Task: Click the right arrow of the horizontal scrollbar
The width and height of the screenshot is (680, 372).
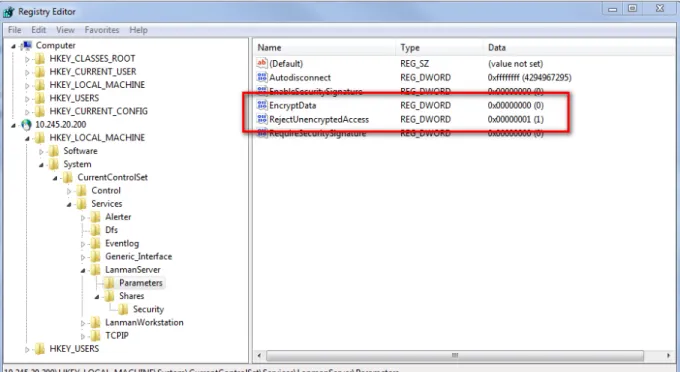Action: [x=668, y=356]
